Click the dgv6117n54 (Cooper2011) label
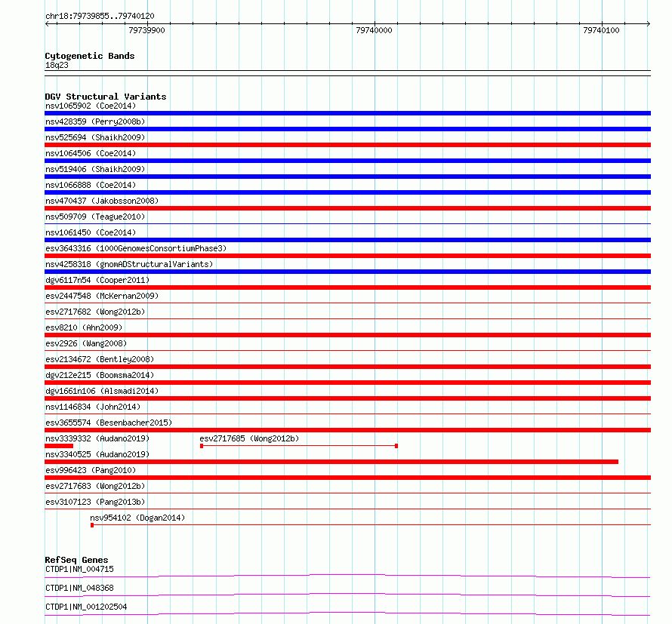Image resolution: width=672 pixels, height=624 pixels. pos(97,280)
